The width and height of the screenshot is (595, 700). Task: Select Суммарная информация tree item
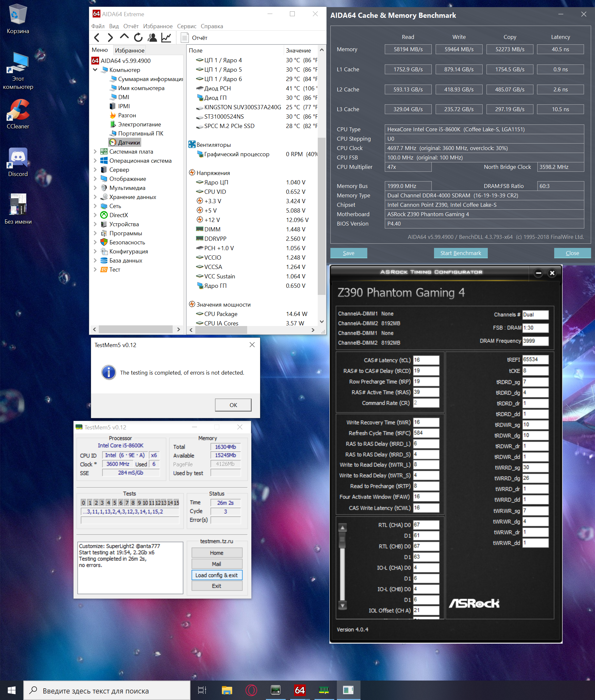click(146, 79)
